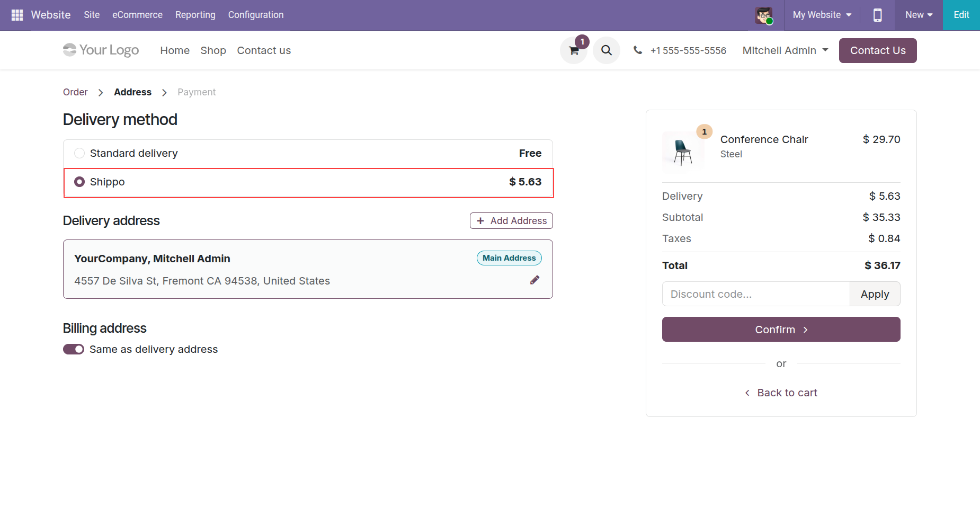Click the Discount code input field
Viewport: 980px width, 515px height.
[755, 294]
